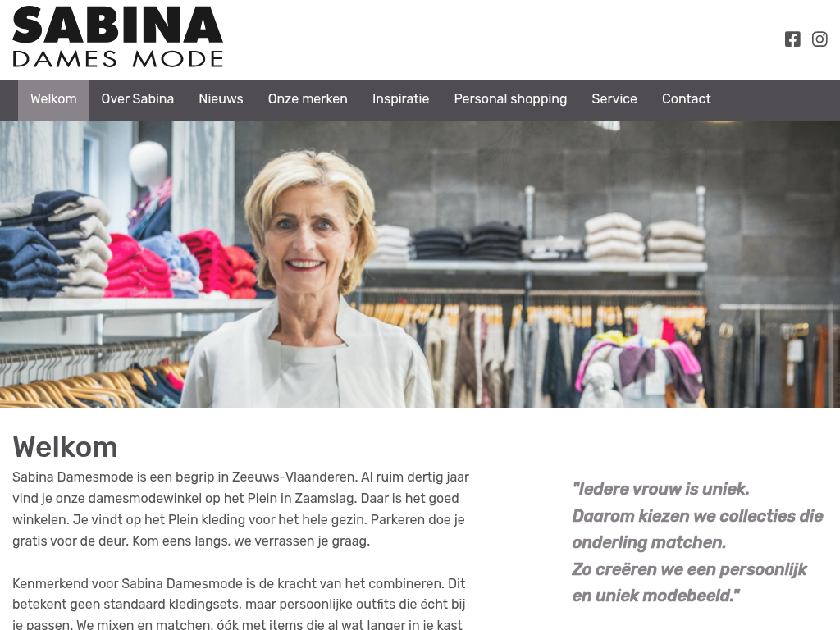Open the Personal shopping page
The height and width of the screenshot is (630, 840).
[510, 99]
